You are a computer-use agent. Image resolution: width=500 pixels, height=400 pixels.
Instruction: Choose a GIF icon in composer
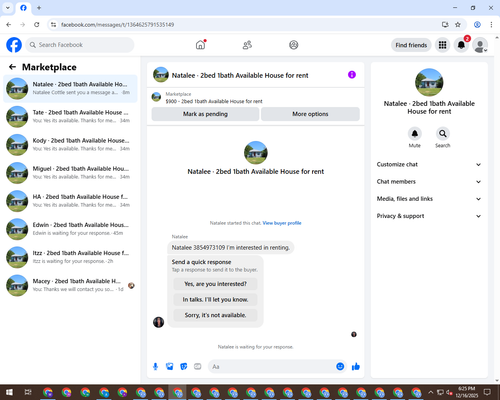pos(198,367)
